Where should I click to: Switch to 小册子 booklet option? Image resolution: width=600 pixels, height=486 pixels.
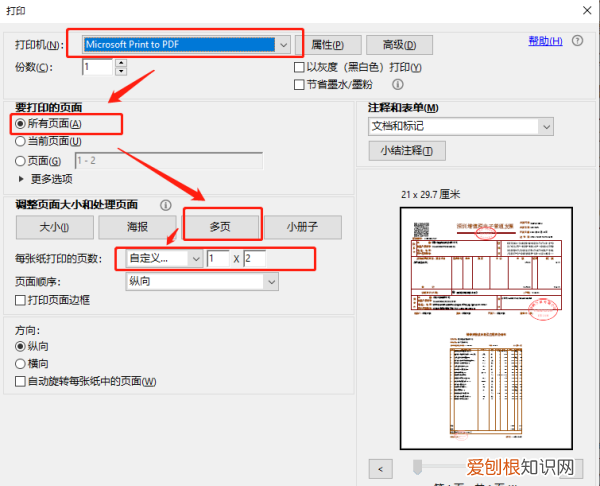[303, 227]
